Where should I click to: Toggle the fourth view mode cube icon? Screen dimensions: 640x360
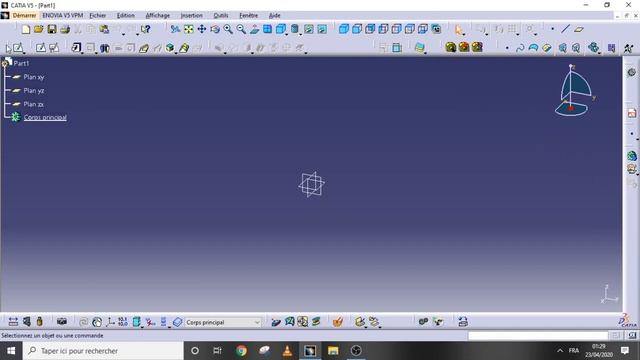coord(383,29)
